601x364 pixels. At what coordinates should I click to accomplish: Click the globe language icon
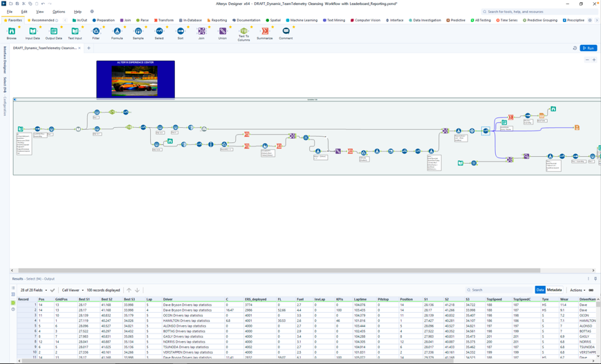(92, 12)
